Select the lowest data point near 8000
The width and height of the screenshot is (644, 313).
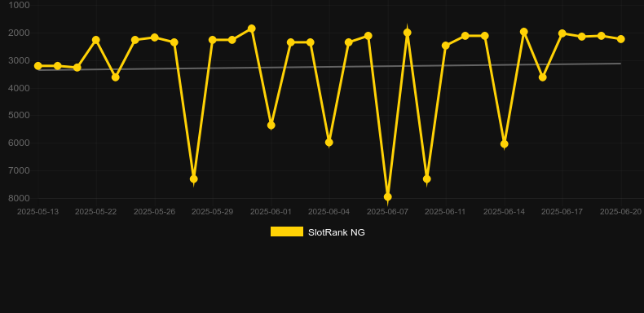(x=387, y=197)
